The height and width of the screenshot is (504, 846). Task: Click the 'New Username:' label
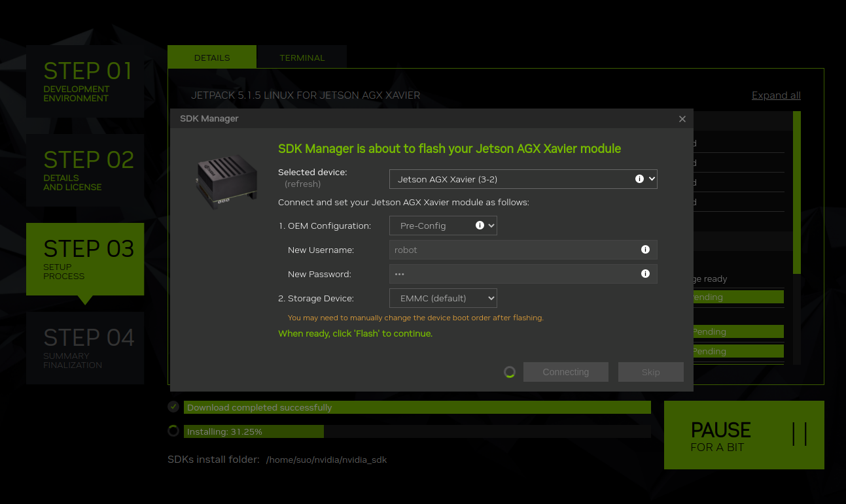point(321,250)
